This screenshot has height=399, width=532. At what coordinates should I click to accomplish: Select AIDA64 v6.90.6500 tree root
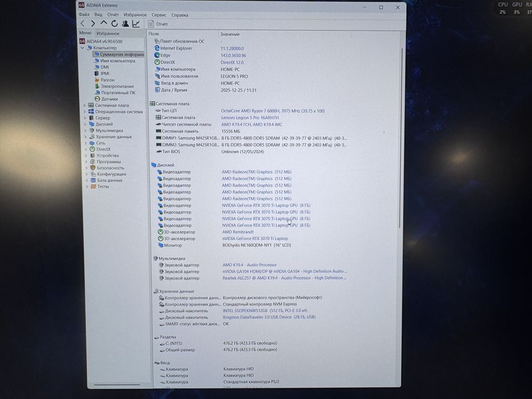pyautogui.click(x=101, y=42)
